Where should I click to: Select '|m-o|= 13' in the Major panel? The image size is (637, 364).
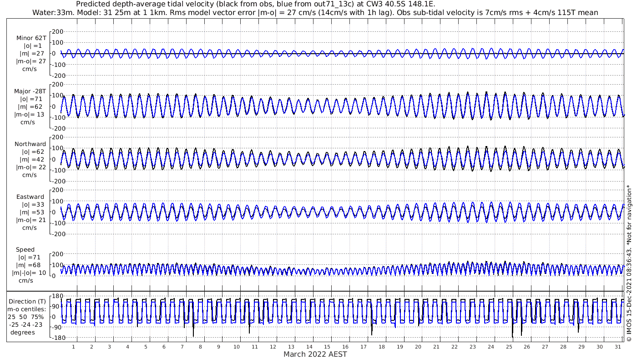point(30,114)
